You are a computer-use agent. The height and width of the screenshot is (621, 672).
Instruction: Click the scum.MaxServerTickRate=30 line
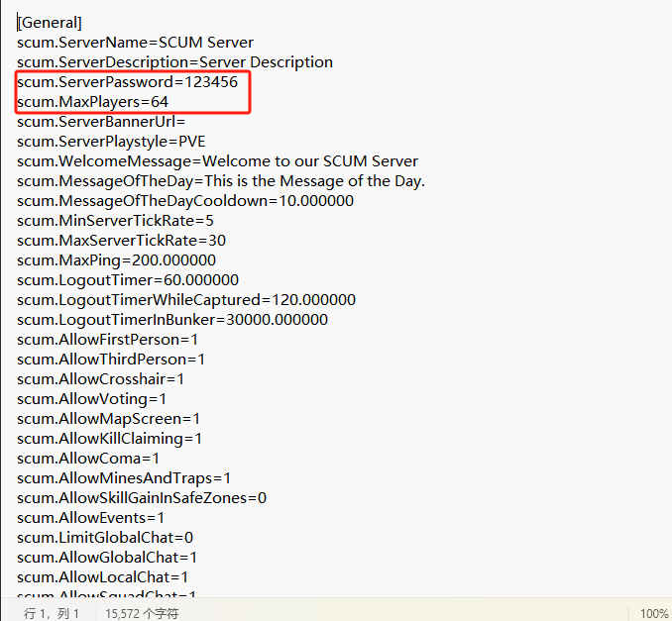coord(121,241)
